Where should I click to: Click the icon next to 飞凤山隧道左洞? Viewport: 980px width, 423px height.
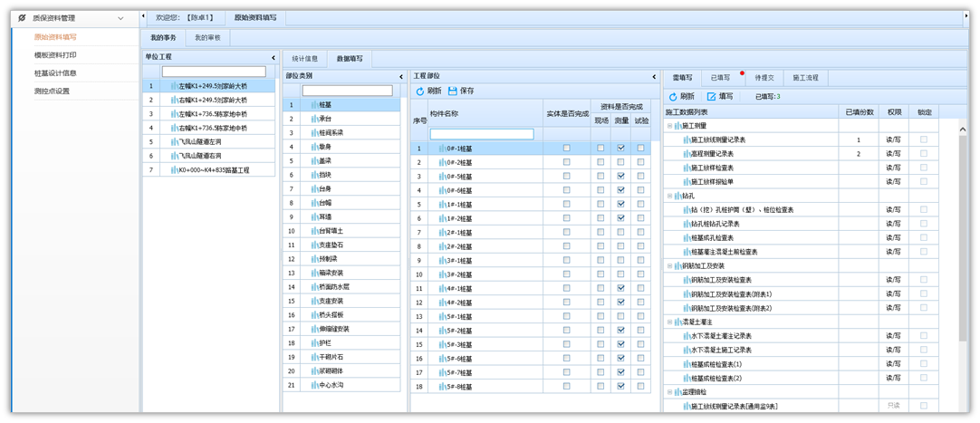pyautogui.click(x=174, y=142)
